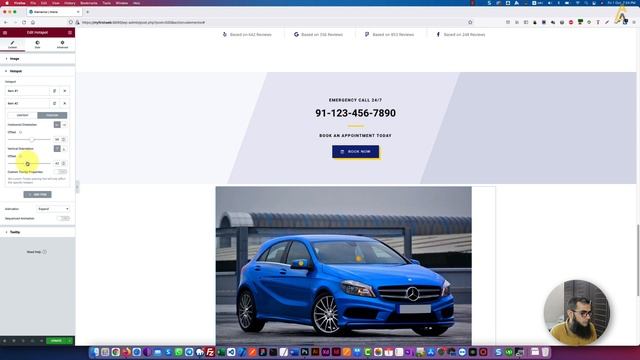Open the Firefox File menu
The width and height of the screenshot is (640, 360).
click(33, 3)
